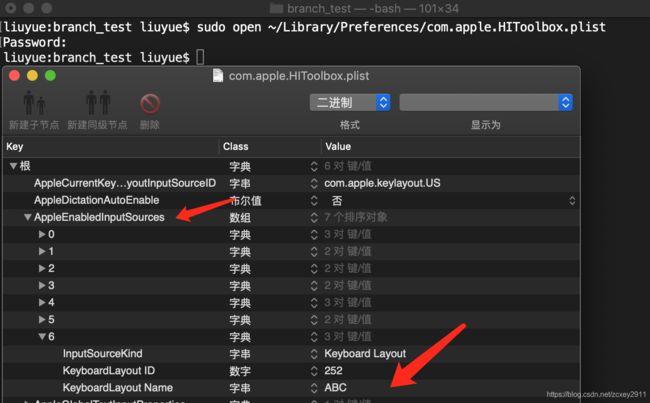Click the class stepper for 根 row
650x403 pixels.
click(314, 166)
